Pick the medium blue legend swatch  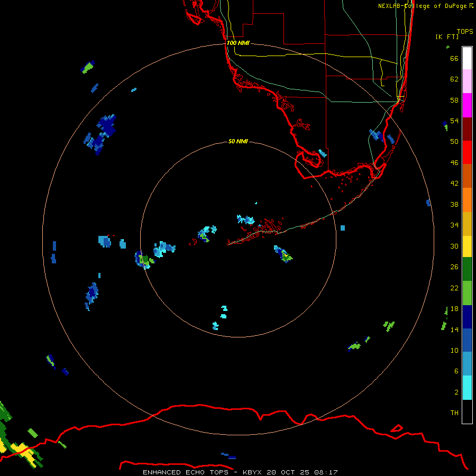pos(467,340)
